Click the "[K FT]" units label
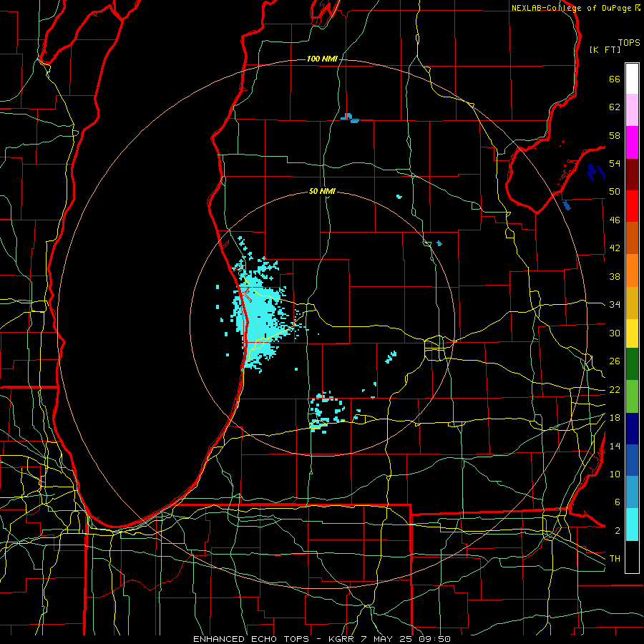Image resolution: width=644 pixels, height=644 pixels. 605,50
